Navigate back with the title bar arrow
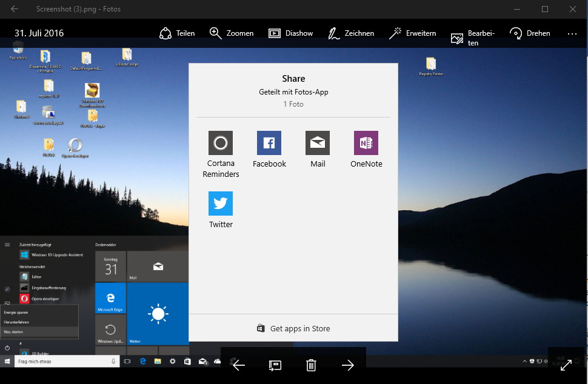 [x=15, y=9]
